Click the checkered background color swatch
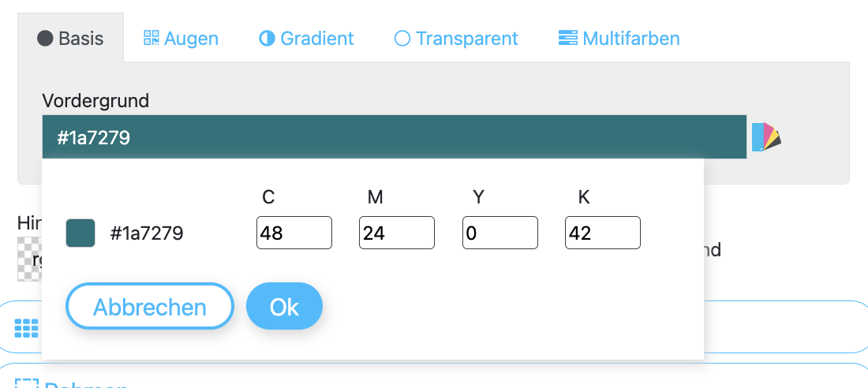 [29, 259]
